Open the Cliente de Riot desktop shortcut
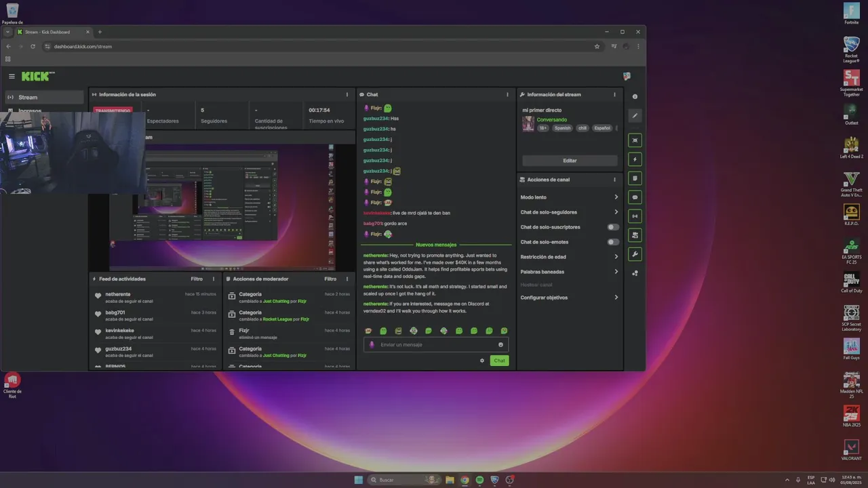Image resolution: width=868 pixels, height=488 pixels. pos(12,385)
